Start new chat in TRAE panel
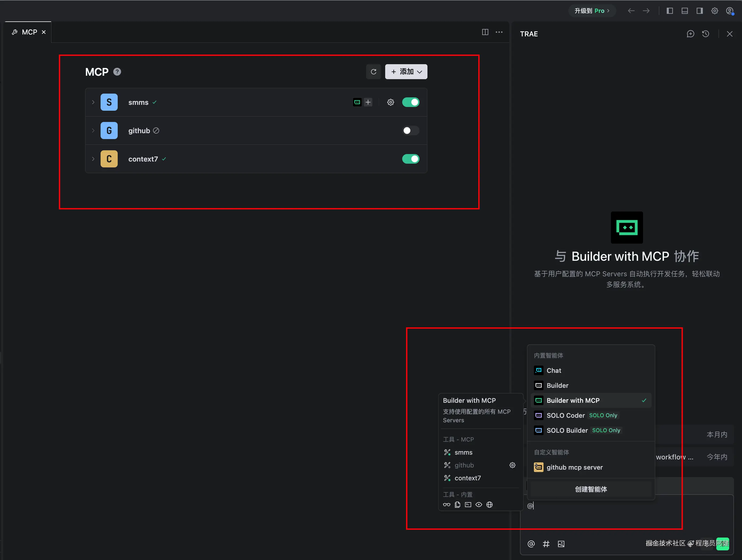 (690, 34)
